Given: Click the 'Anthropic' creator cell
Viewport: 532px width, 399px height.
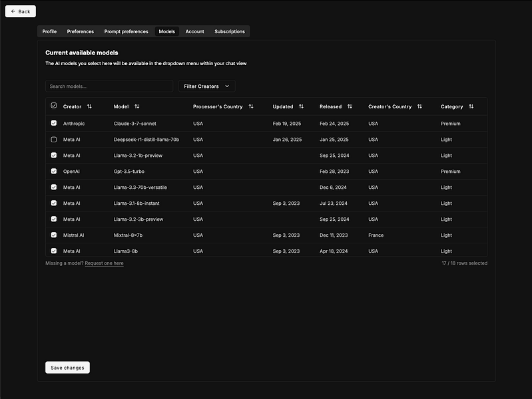Looking at the screenshot, I should coord(74,124).
